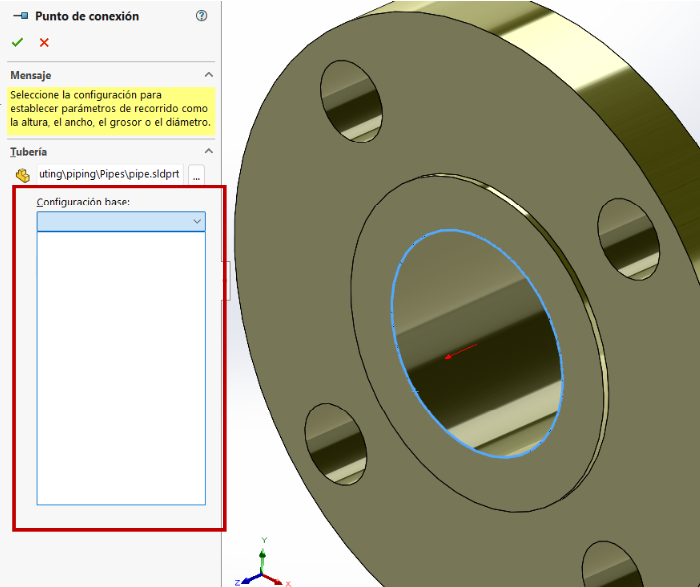Click the Mensaje section title
The height and width of the screenshot is (587, 700).
click(31, 75)
